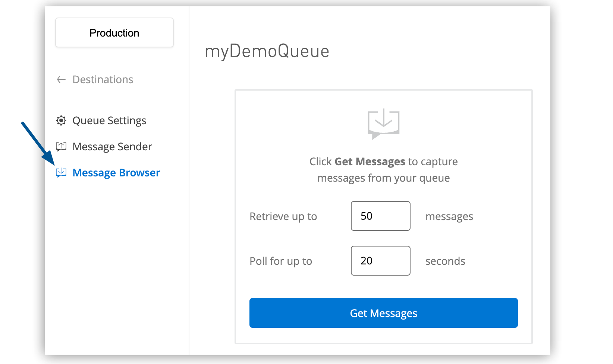Screen dimensions: 613x364
Task: Open the Production environment selector
Action: pos(114,33)
